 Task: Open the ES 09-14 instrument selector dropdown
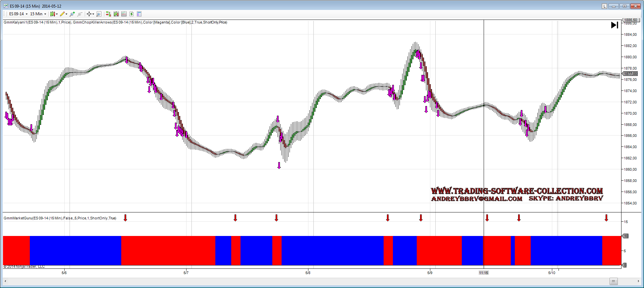(18, 14)
